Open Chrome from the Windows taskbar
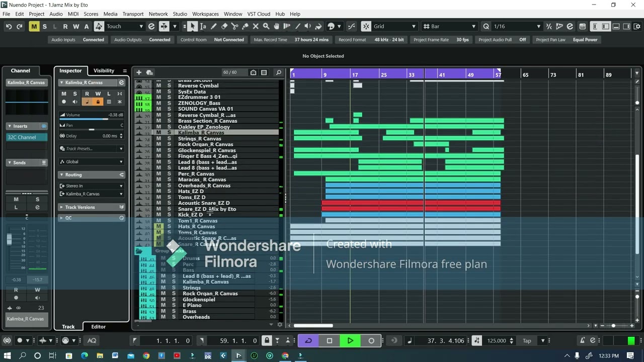 tap(146, 355)
